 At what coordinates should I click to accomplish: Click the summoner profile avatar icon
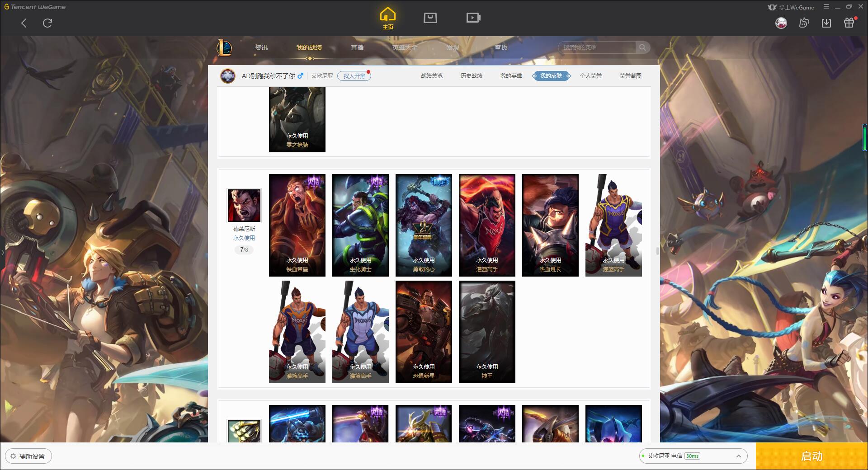228,76
